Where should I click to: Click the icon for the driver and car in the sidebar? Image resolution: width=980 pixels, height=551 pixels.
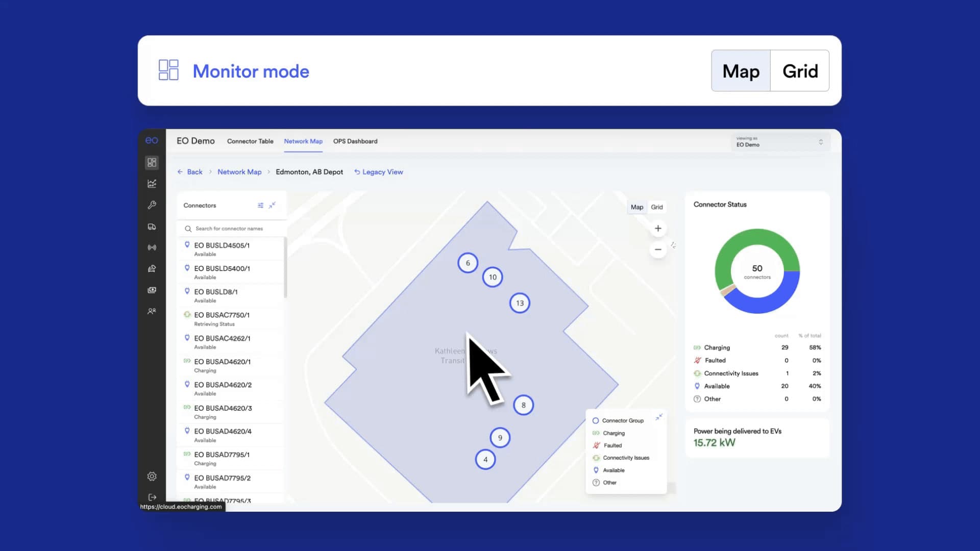(152, 268)
